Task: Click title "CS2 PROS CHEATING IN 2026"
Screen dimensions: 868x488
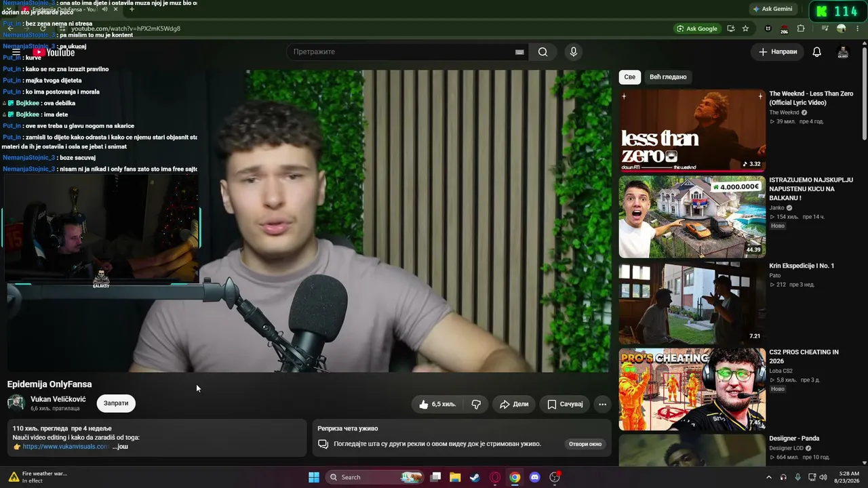Action: click(x=804, y=357)
